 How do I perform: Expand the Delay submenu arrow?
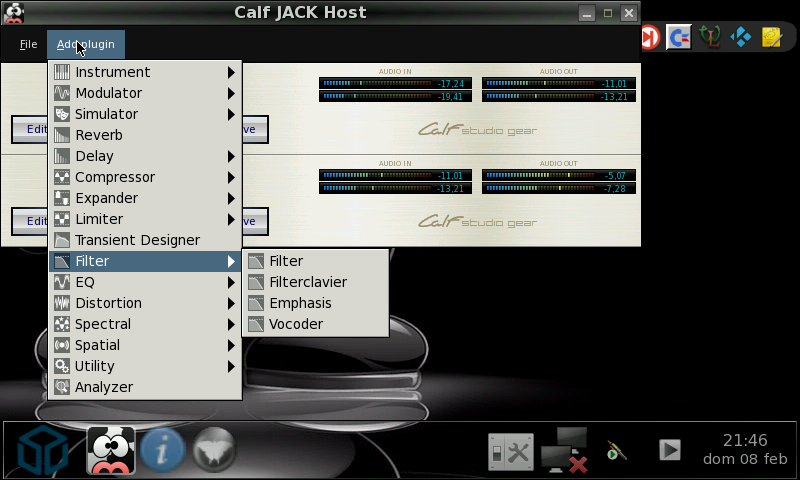click(x=231, y=156)
